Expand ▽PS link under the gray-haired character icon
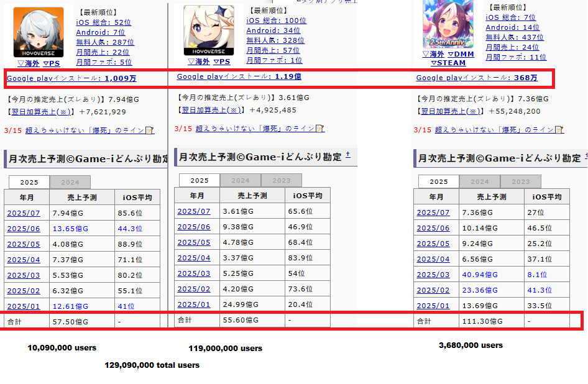Viewport: 588px width, 384px height. tap(52, 64)
